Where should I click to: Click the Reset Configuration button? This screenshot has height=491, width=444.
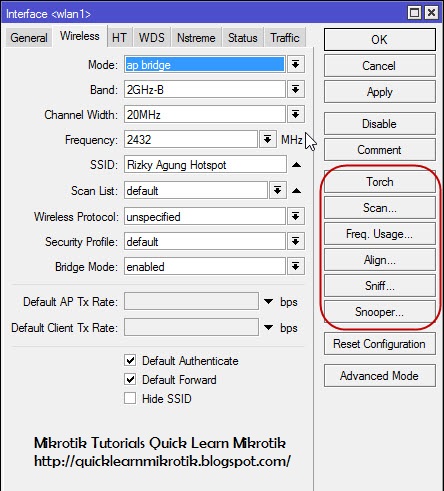click(380, 344)
